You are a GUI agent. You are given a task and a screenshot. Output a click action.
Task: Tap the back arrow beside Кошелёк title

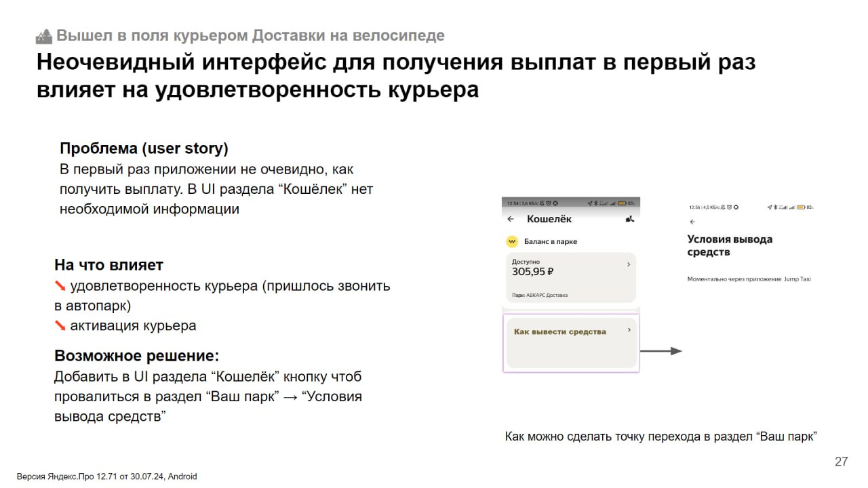pos(511,219)
